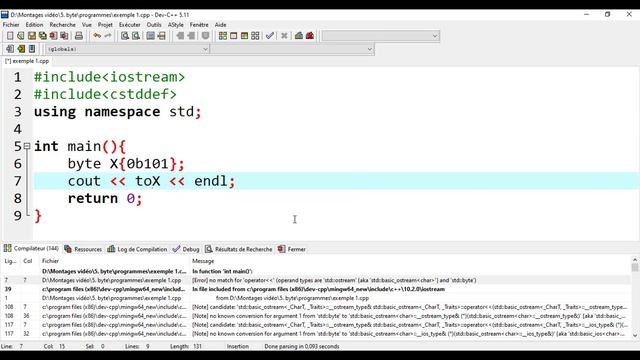640x360 pixels.
Task: Click the gray X stop execution icon
Action: coord(284,36)
